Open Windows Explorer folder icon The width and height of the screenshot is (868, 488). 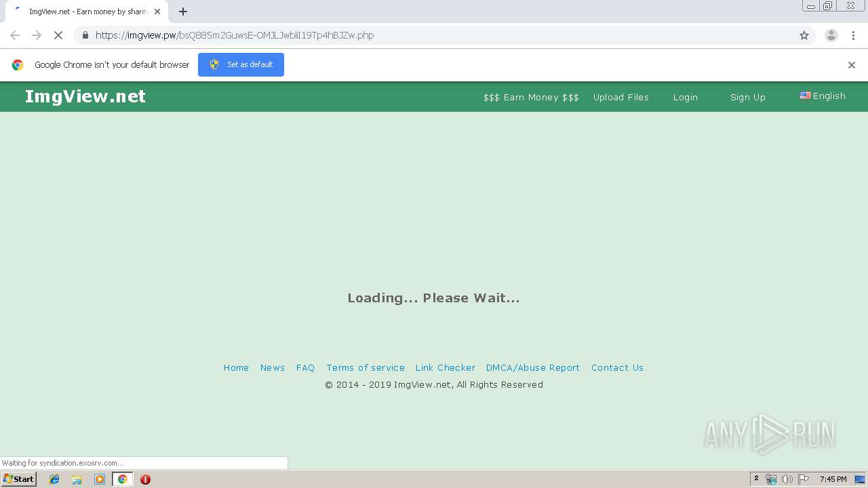77,479
